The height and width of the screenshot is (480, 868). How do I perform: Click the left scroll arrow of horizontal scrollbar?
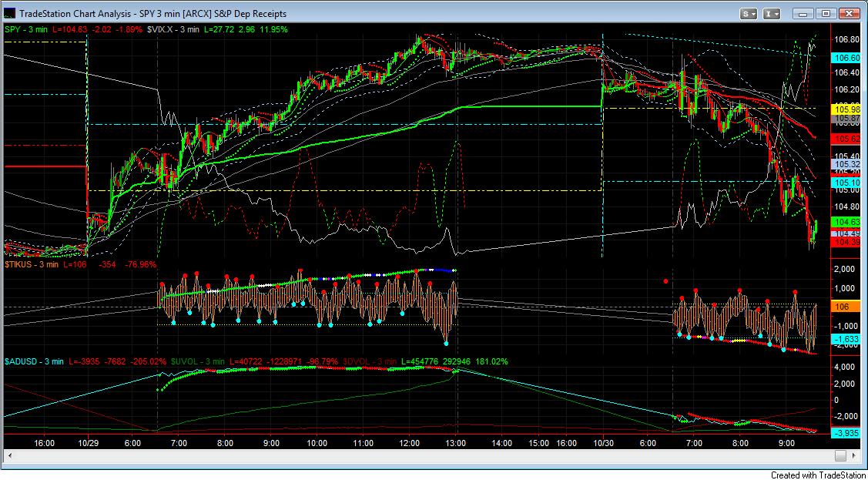(x=10, y=455)
